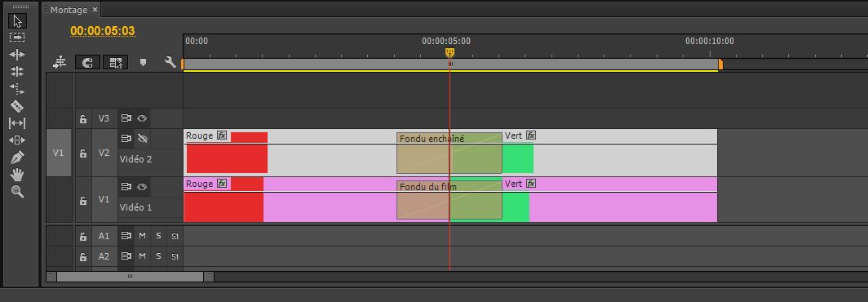Viewport: 868px width, 302px height.
Task: Select the Pen tool
Action: point(18,158)
